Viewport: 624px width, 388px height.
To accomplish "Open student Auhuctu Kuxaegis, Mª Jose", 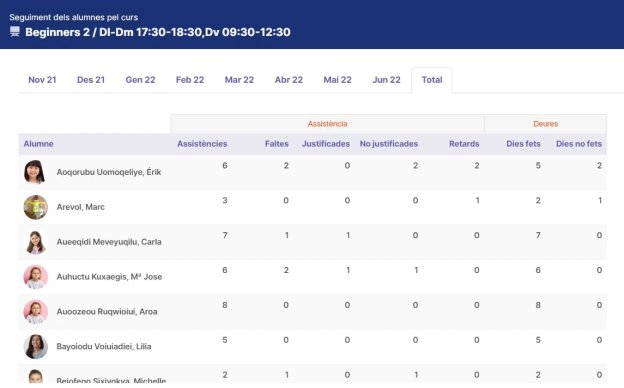I will click(x=109, y=277).
